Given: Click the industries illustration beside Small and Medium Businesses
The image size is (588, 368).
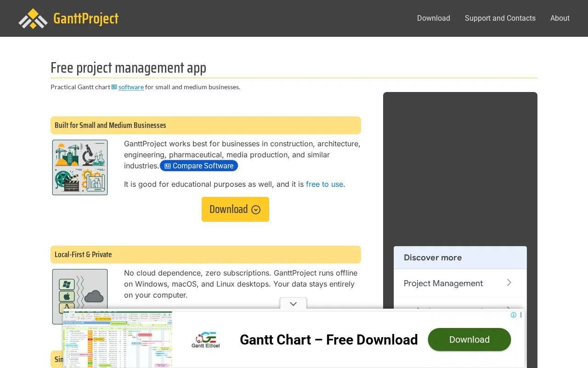Looking at the screenshot, I should click(80, 167).
